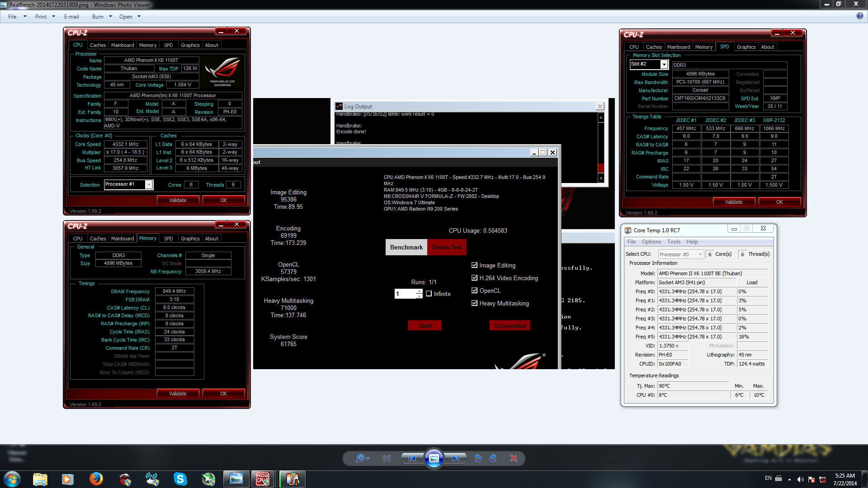Open Core Temp Tools menu
This screenshot has height=488, width=868.
coord(674,242)
